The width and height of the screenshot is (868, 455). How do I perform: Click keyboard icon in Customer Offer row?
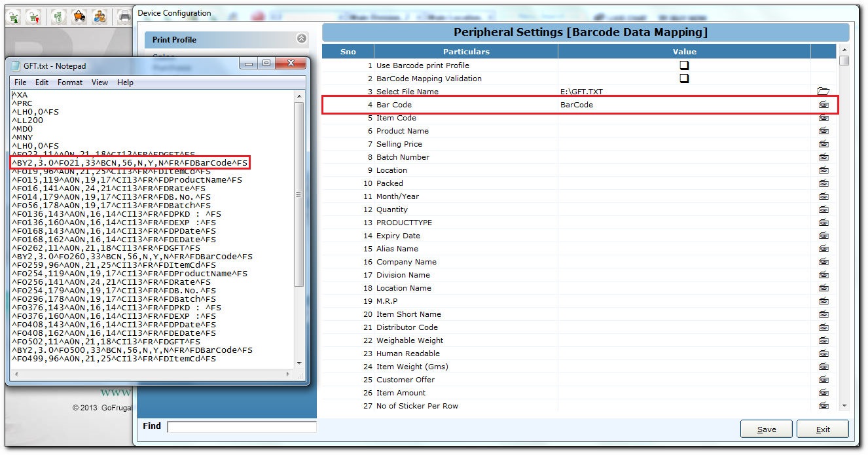click(x=823, y=380)
